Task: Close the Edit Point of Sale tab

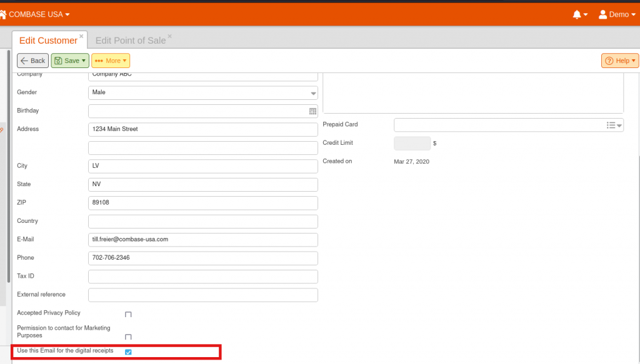Action: (170, 36)
